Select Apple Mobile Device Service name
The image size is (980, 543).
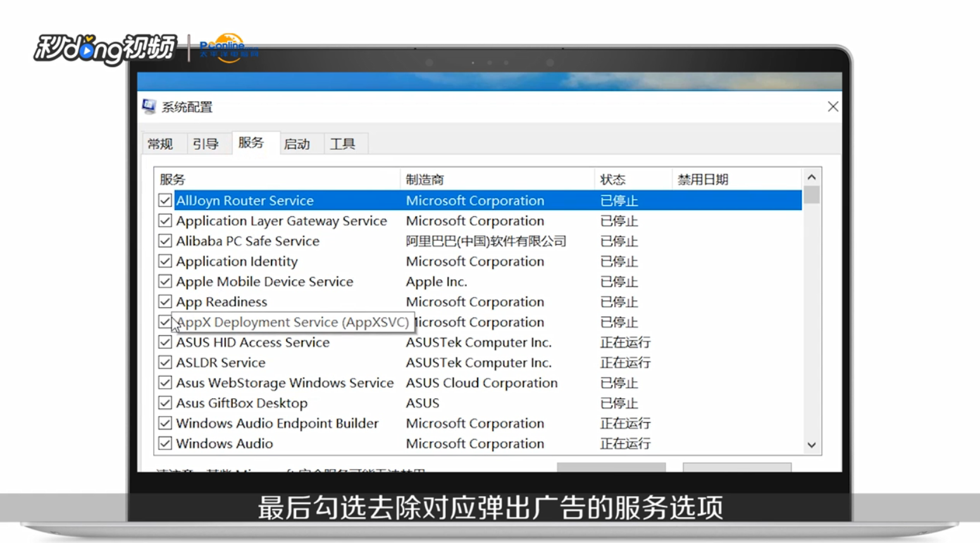tap(264, 281)
